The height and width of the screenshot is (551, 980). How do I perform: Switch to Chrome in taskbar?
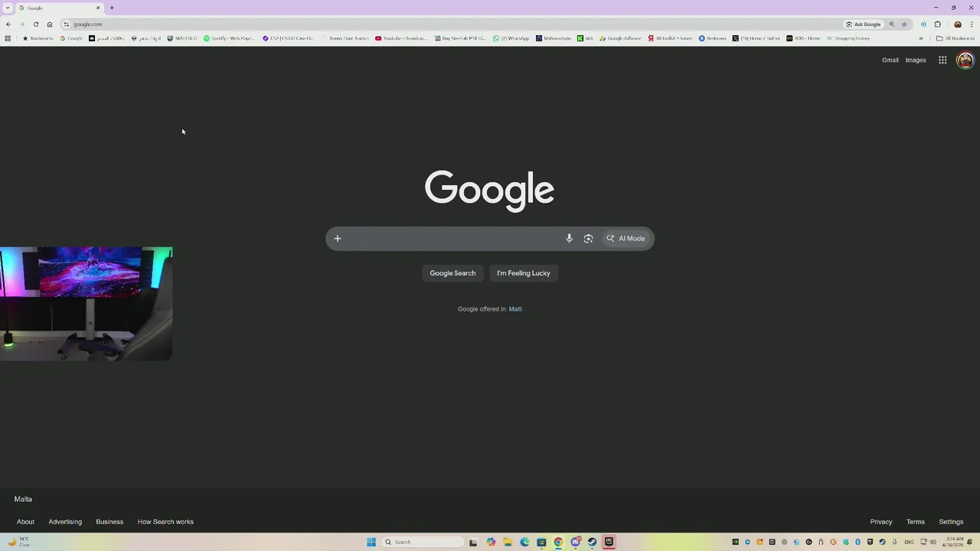(x=558, y=542)
